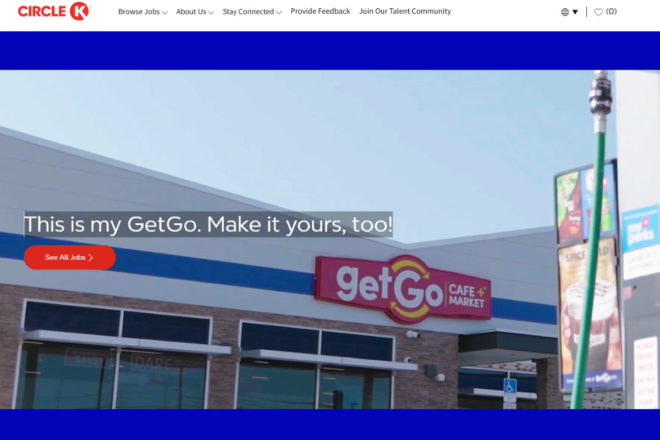Open the About Us menu
Viewport: 660px width, 440px height.
click(x=195, y=12)
